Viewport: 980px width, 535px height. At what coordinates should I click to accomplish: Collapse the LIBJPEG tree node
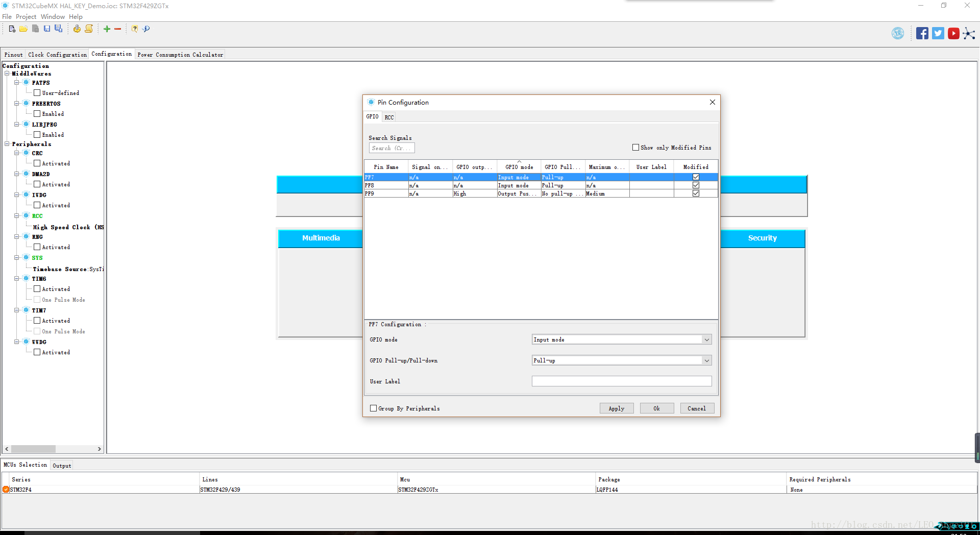[17, 125]
